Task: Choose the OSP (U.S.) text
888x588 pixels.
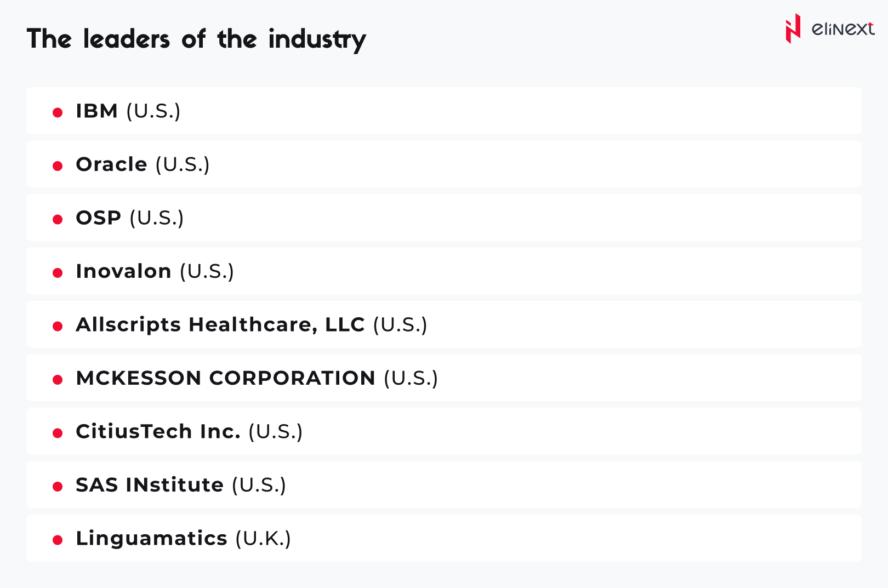Action: 129,218
